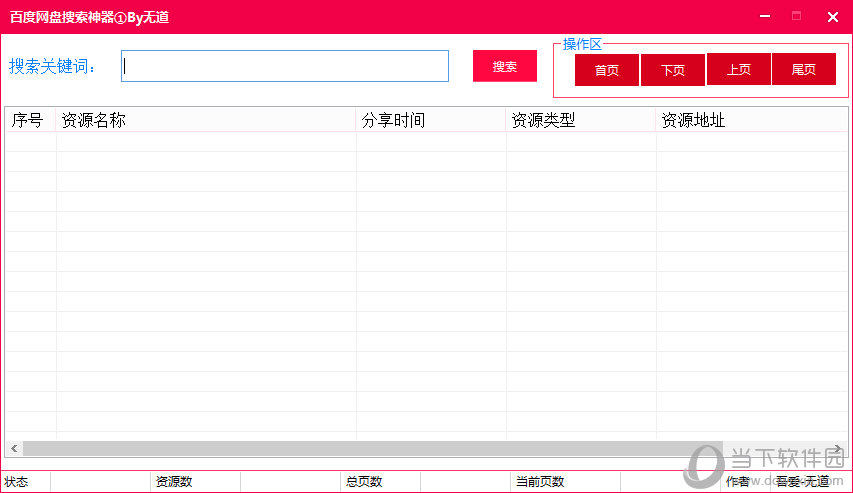Click the window title 百度网盘搜索神器①By无道
Image resolution: width=853 pixels, height=493 pixels.
pyautogui.click(x=89, y=17)
